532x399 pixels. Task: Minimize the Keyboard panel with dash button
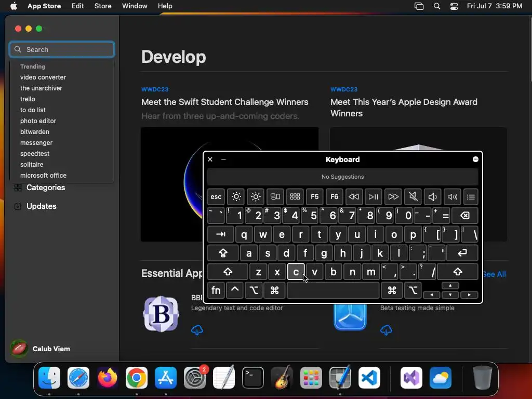tap(223, 159)
